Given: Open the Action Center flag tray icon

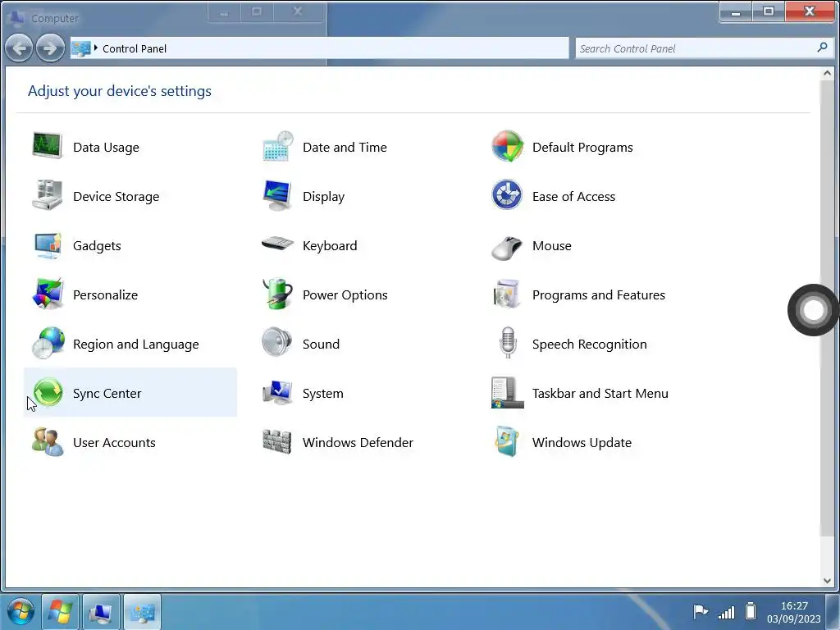Looking at the screenshot, I should click(701, 611).
